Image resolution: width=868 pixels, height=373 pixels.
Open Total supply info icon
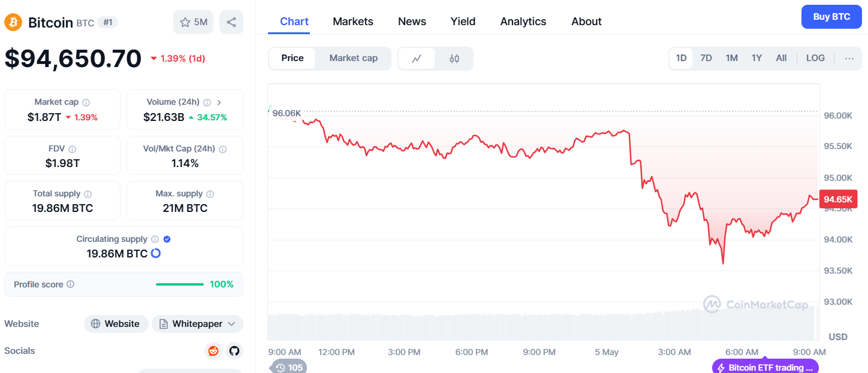[x=88, y=194]
